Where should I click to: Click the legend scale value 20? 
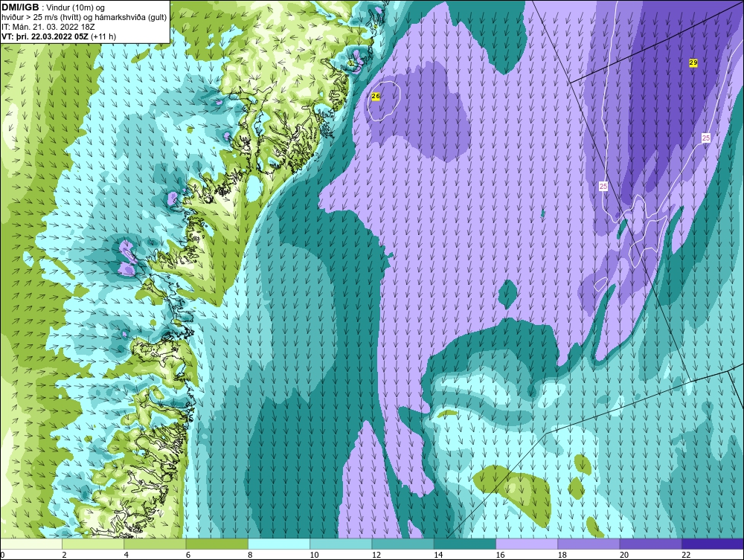coord(624,555)
